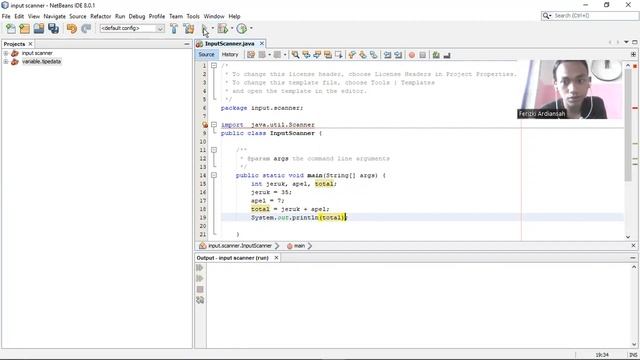Open the Profile menu
The image size is (640, 360).
(x=157, y=16)
